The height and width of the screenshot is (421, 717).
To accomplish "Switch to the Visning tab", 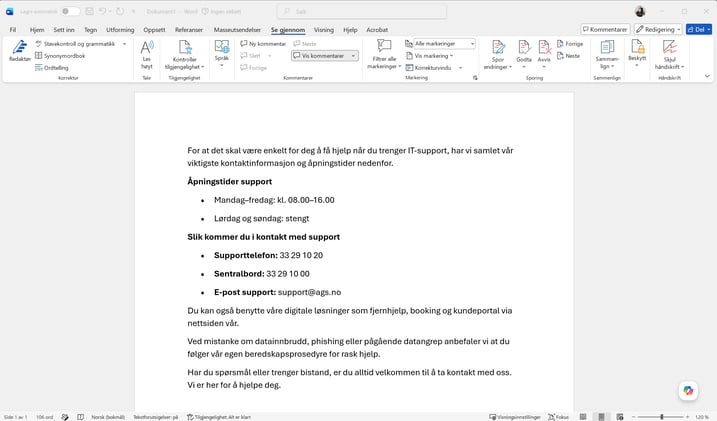I will 324,30.
